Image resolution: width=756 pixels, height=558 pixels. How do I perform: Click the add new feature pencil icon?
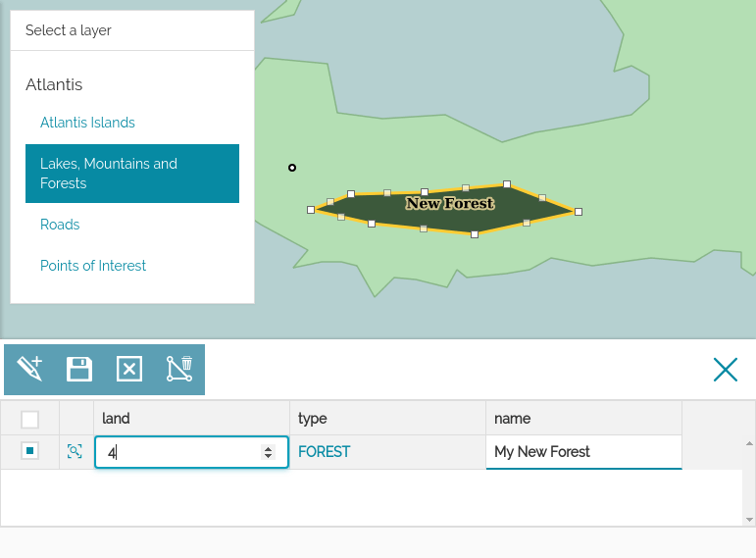click(29, 369)
